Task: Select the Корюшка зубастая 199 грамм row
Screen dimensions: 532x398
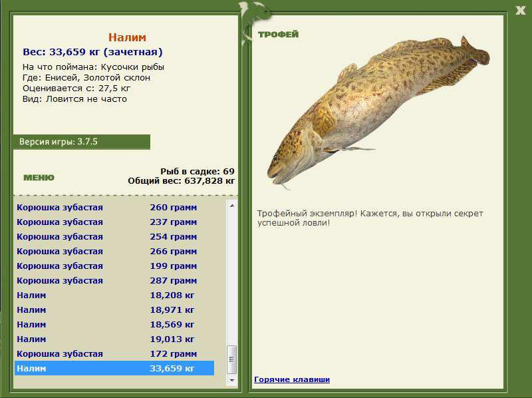Action: pos(114,266)
